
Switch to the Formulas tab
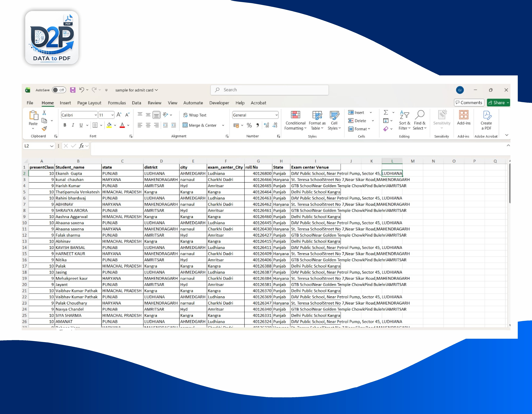click(x=117, y=103)
